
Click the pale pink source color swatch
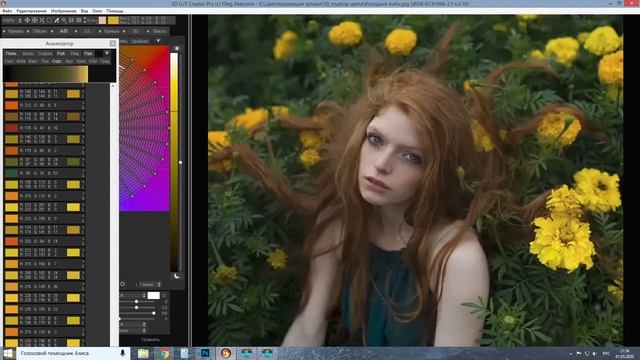pyautogui.click(x=102, y=20)
